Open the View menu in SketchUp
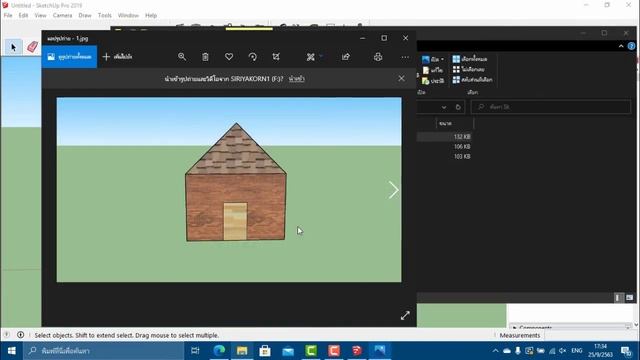The height and width of the screenshot is (360, 640). [40, 15]
